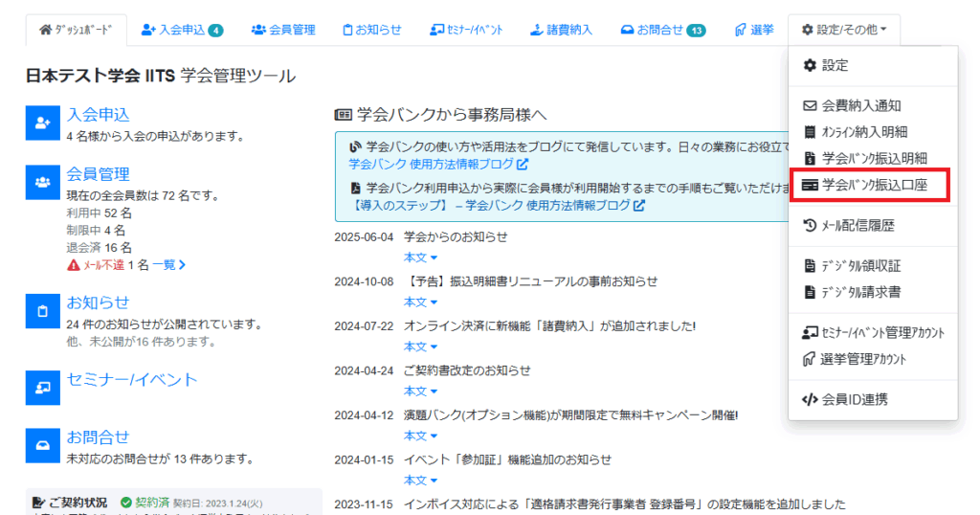Expand 本文 under 2024-07-22 諸費納入 notice

pos(420,347)
